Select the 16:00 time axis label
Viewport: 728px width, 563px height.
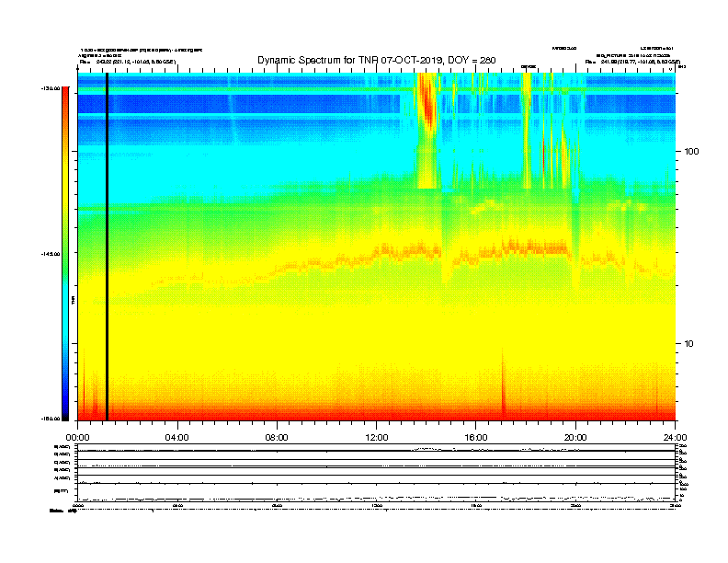click(x=476, y=437)
